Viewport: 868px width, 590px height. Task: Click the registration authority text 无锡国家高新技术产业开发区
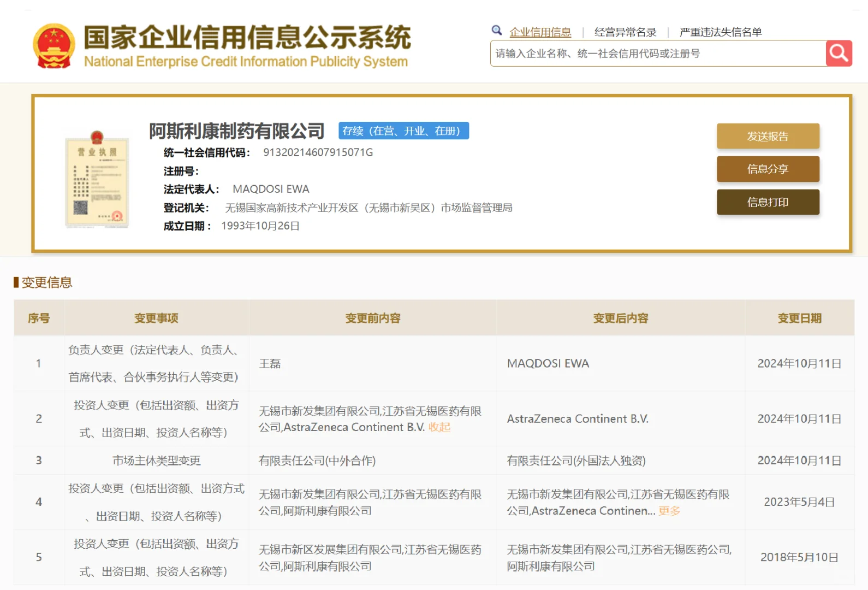click(x=292, y=208)
